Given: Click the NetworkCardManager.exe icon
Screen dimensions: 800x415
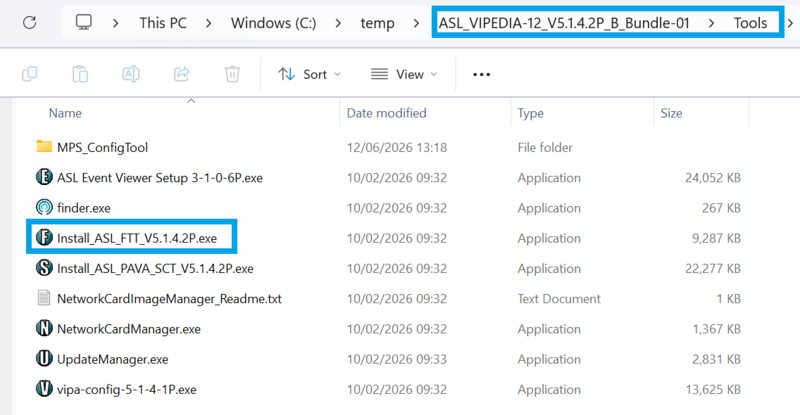Looking at the screenshot, I should [44, 328].
